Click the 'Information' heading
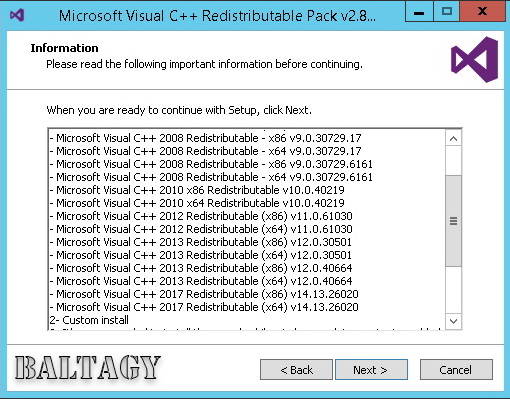Screen dimensions: 510x400 (x=64, y=48)
